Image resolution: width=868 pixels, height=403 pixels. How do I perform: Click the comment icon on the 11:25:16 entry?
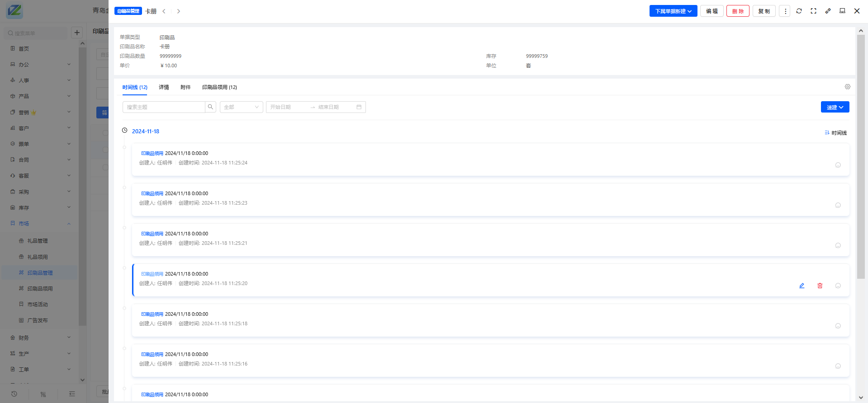point(838,366)
